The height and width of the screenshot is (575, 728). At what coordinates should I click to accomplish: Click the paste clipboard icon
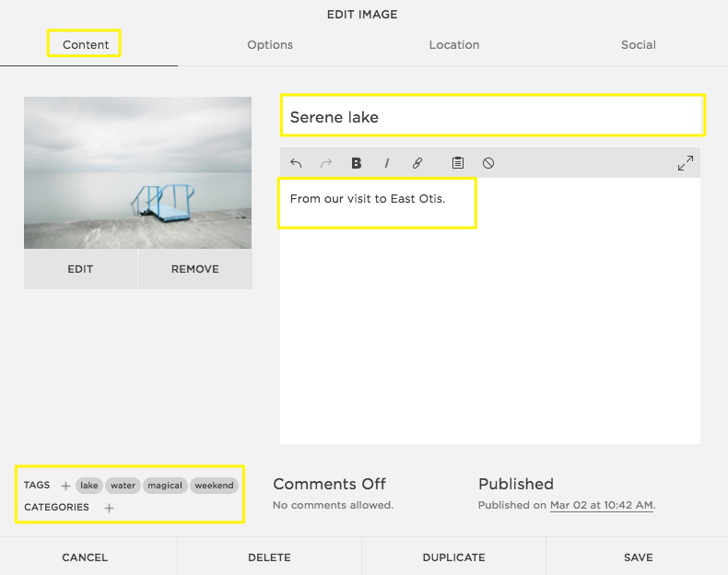tap(458, 163)
